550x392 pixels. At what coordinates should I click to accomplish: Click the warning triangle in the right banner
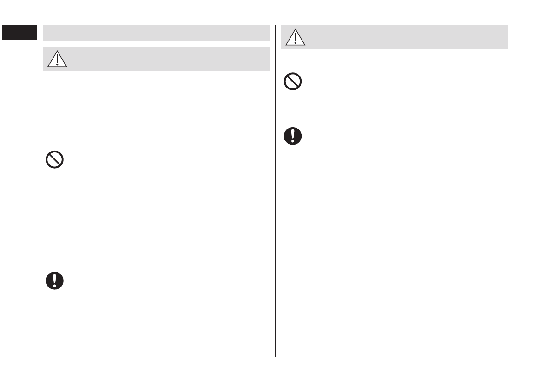[296, 37]
